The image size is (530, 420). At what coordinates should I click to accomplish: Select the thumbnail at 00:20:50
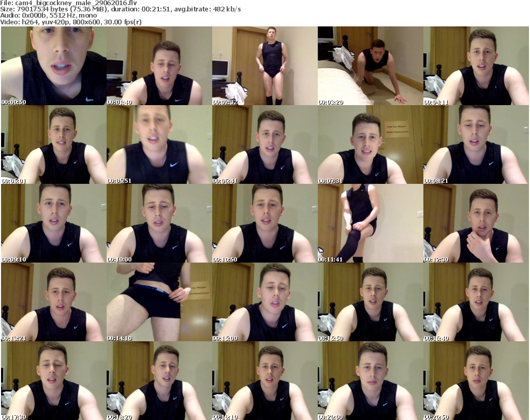[x=476, y=381]
